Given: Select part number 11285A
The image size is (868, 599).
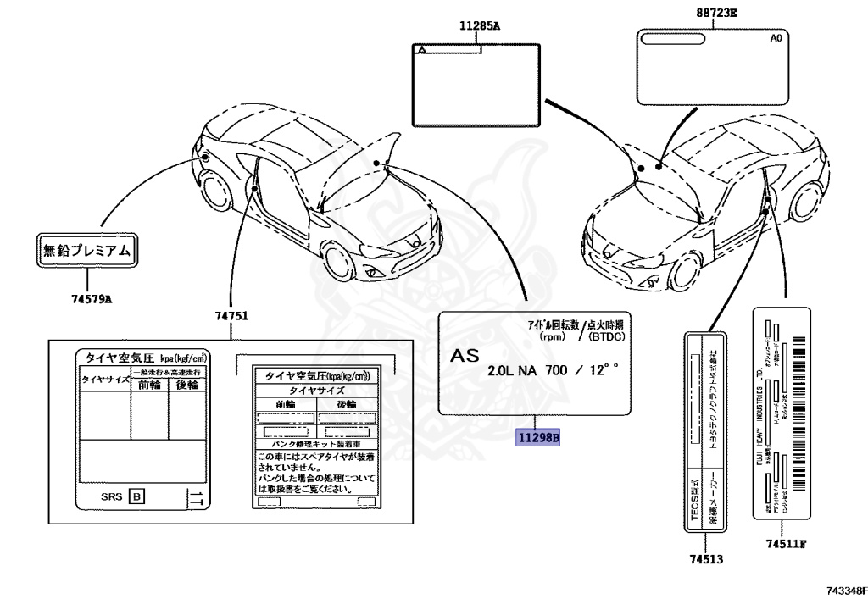Looking at the screenshot, I should (x=480, y=26).
